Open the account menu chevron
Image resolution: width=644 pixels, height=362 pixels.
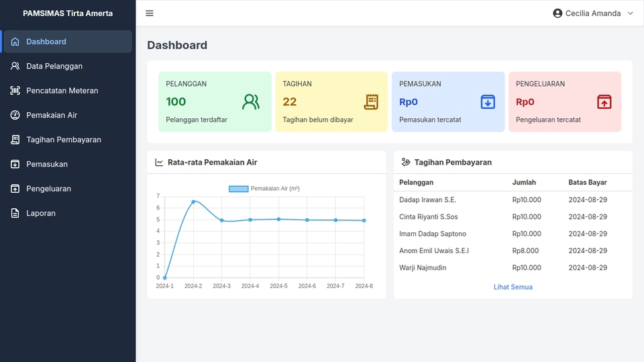pyautogui.click(x=630, y=13)
